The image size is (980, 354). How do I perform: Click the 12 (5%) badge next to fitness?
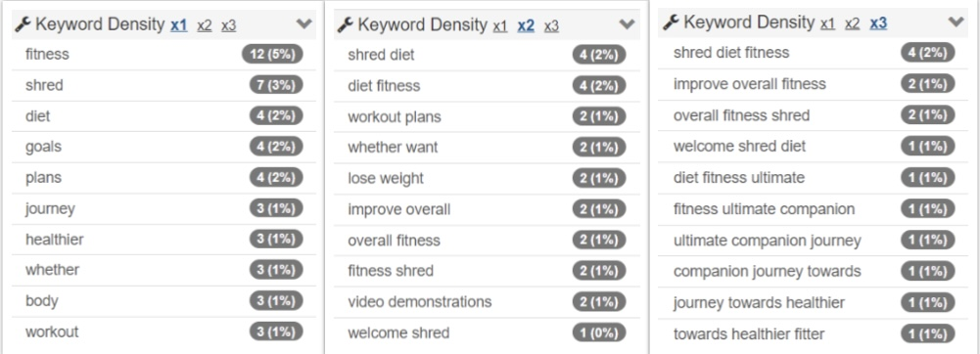272,54
